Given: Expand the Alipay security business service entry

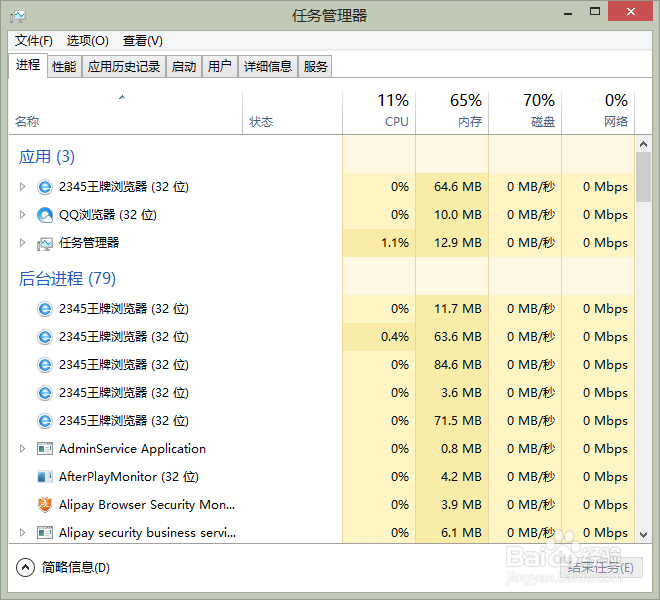Looking at the screenshot, I should point(22,533).
